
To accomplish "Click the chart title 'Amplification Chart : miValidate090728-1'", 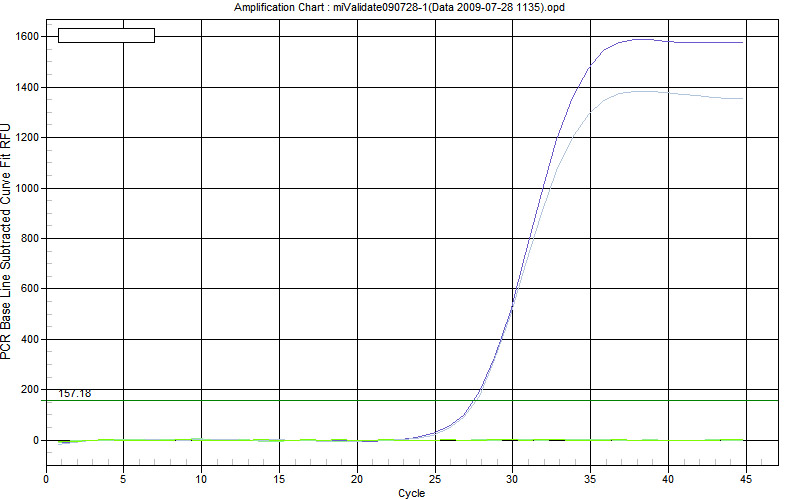I will point(399,7).
